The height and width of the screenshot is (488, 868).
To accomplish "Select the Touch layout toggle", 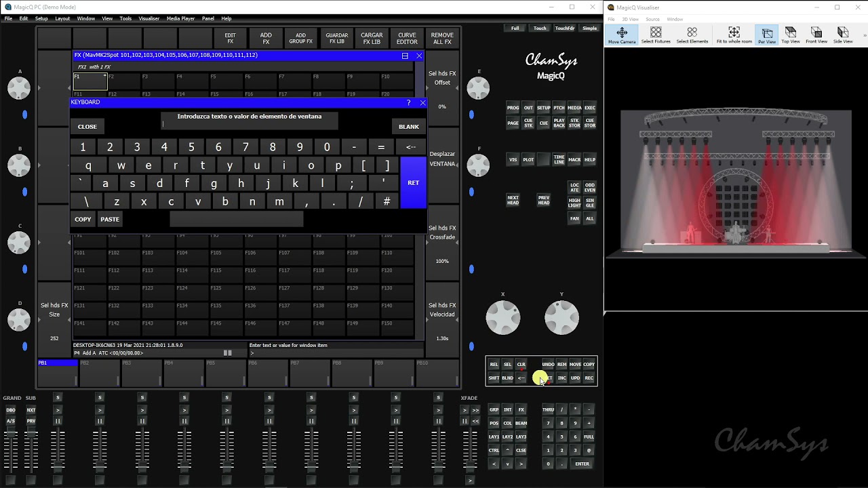I will coord(540,28).
